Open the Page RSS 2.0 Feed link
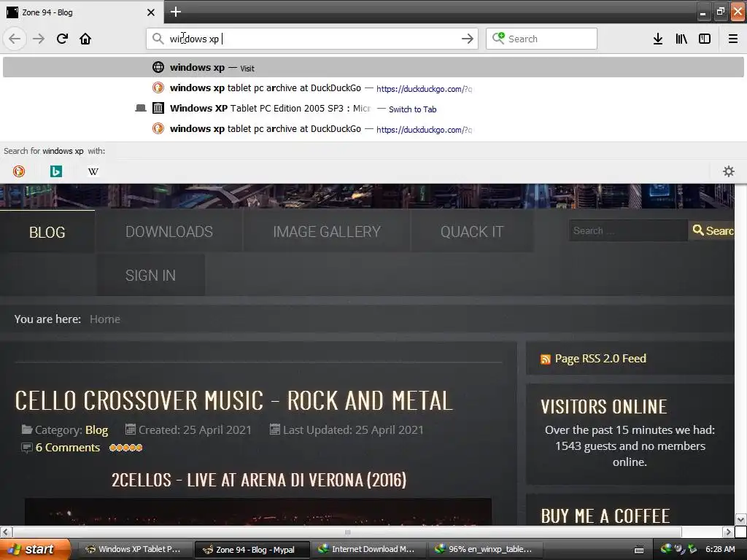The image size is (747, 560). (x=600, y=359)
